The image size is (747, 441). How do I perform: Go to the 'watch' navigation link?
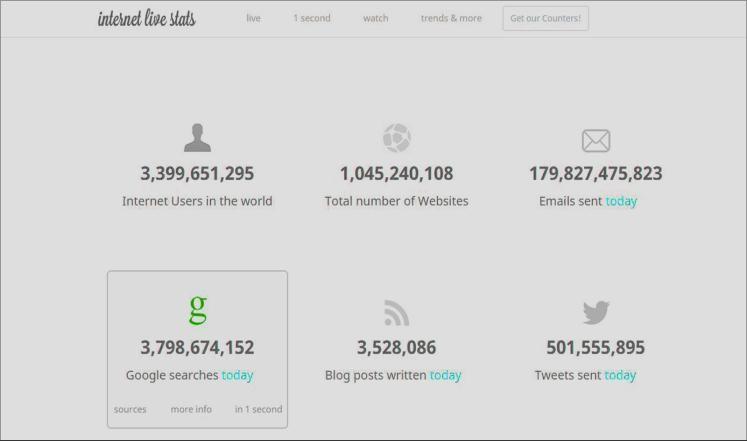(x=375, y=18)
